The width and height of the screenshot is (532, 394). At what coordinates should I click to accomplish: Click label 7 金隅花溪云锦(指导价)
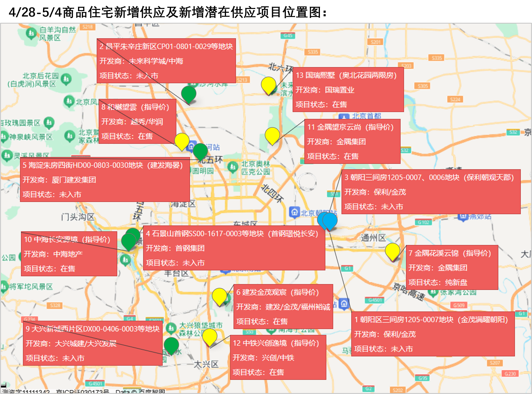point(452,267)
